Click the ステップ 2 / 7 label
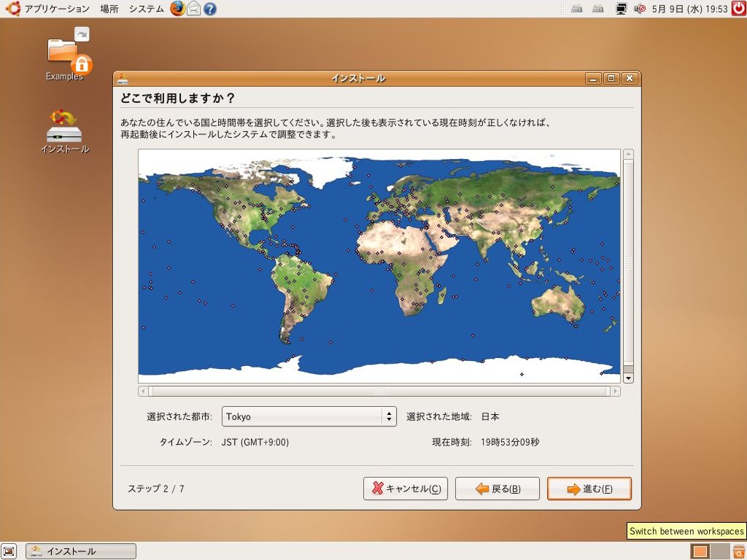This screenshot has width=747, height=560. [x=156, y=489]
